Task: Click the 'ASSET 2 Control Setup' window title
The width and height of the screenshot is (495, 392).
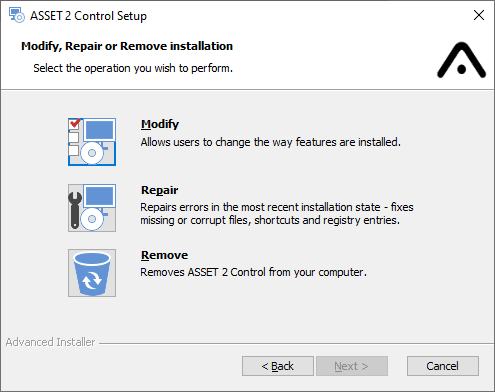Action: [x=88, y=16]
